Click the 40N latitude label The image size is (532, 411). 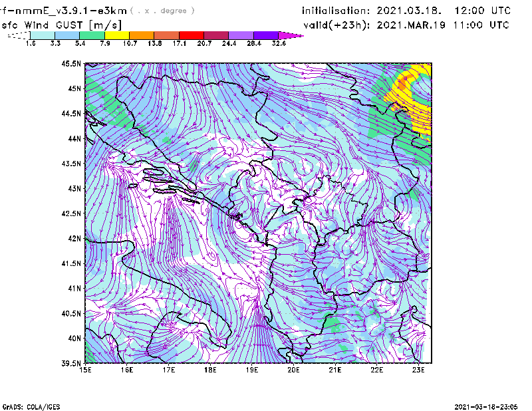pyautogui.click(x=74, y=339)
